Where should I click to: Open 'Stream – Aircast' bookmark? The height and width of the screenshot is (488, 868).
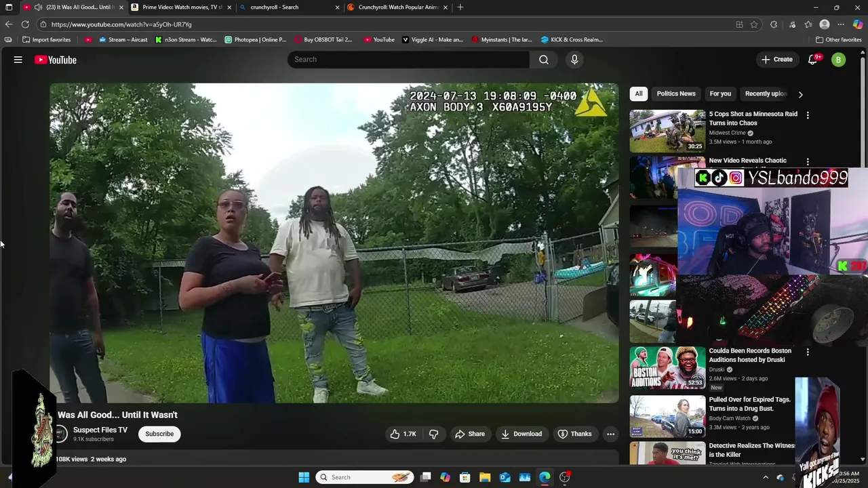[123, 40]
